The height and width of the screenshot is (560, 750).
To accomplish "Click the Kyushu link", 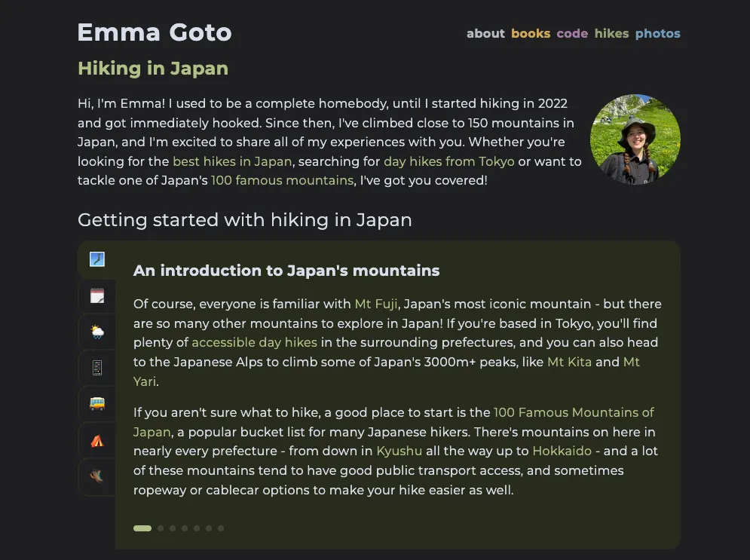I will [399, 451].
